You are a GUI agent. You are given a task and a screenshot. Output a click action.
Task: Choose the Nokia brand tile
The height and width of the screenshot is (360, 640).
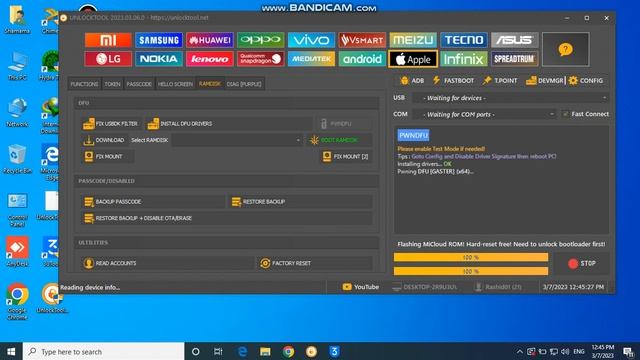[x=159, y=59]
